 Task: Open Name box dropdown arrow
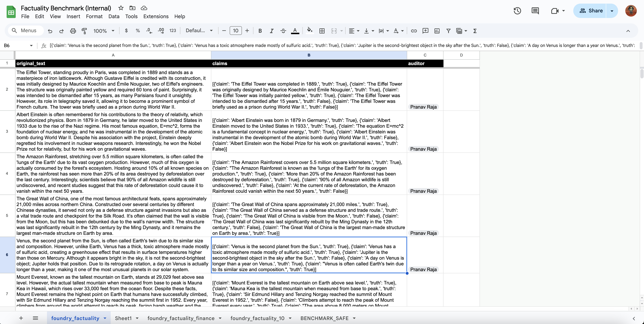(x=31, y=45)
